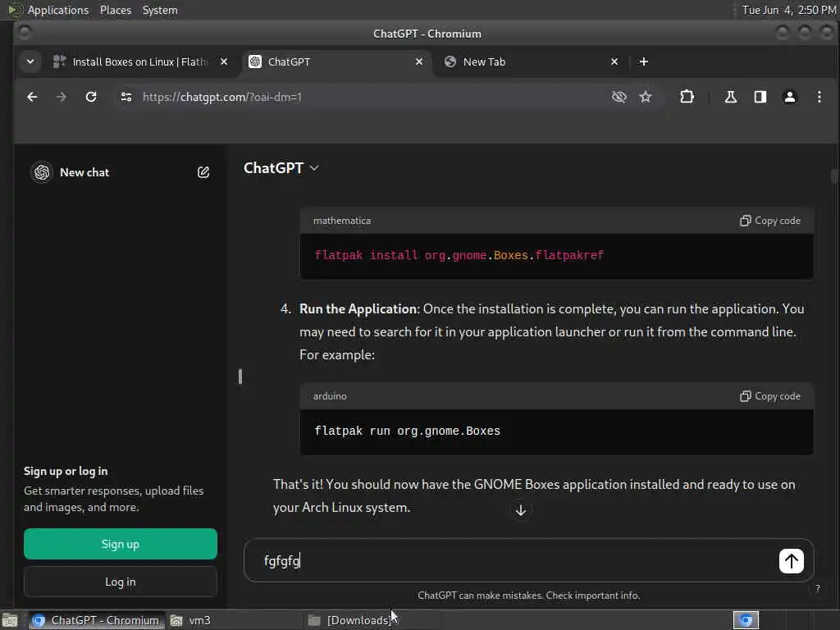The width and height of the screenshot is (840, 630).
Task: Send the message with the up arrow
Action: pyautogui.click(x=792, y=561)
